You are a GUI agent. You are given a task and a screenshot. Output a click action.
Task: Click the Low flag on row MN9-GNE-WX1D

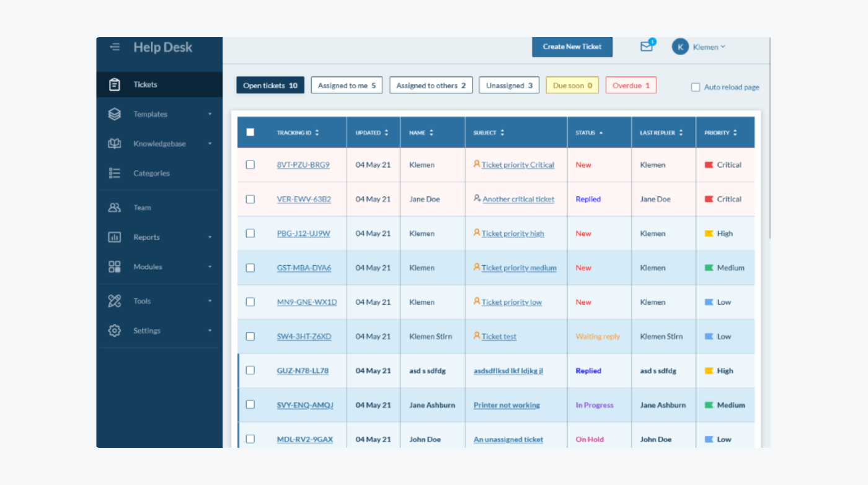[x=709, y=302]
